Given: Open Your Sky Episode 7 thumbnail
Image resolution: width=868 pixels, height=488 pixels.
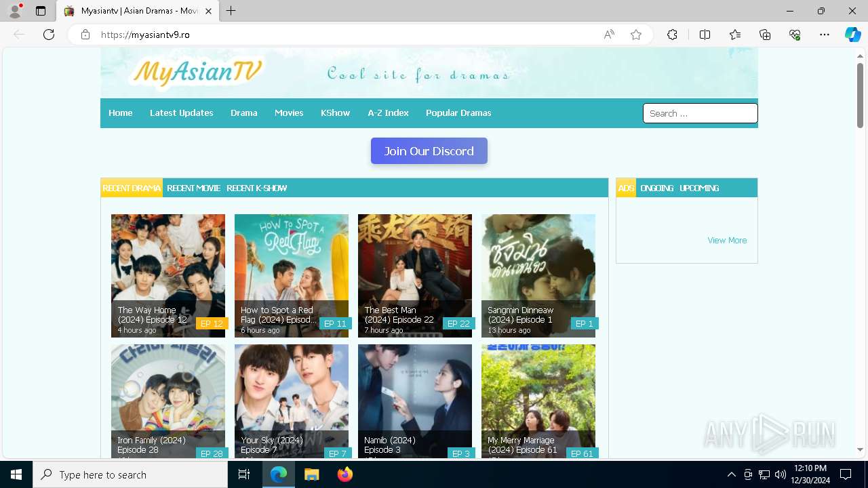Looking at the screenshot, I should coord(292,401).
